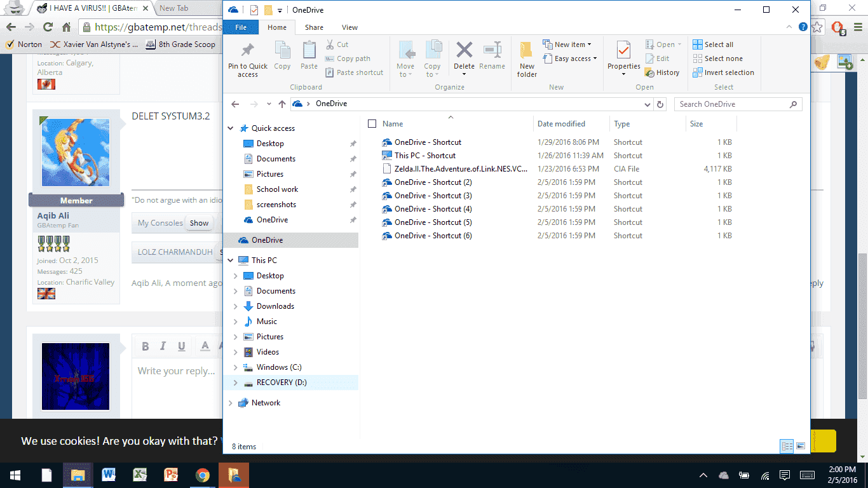Switch to the Home ribbon tab
The height and width of the screenshot is (488, 868).
click(x=277, y=27)
